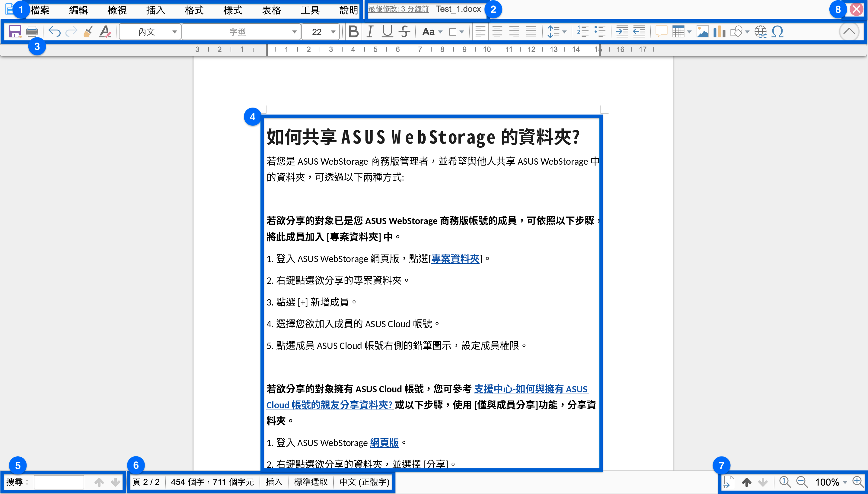Zoom in with the plus magnifier

pyautogui.click(x=858, y=482)
